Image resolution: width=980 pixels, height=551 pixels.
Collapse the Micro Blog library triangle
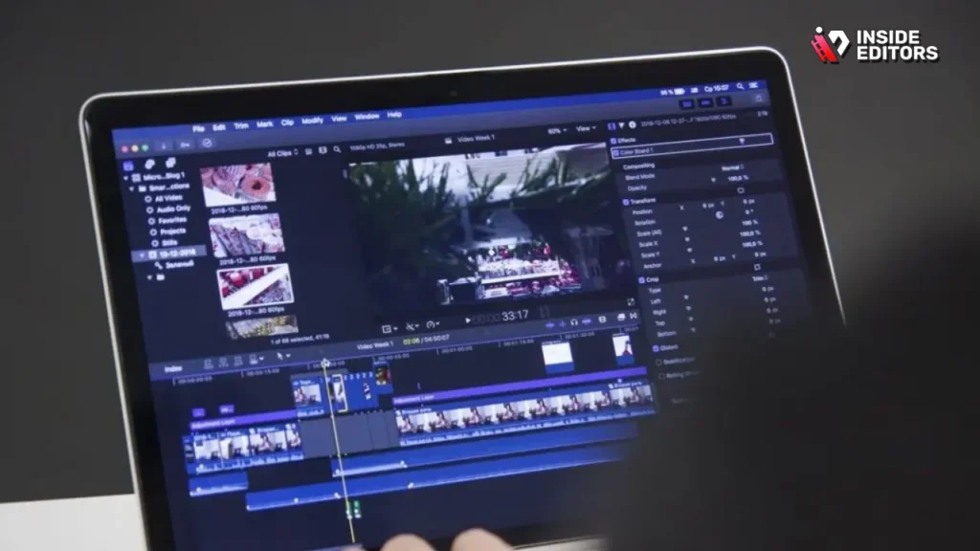[125, 179]
